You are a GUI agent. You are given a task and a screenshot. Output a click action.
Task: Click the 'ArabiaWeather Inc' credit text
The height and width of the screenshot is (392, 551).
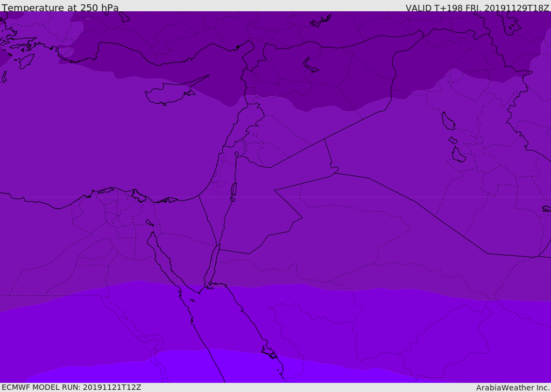tap(513, 388)
